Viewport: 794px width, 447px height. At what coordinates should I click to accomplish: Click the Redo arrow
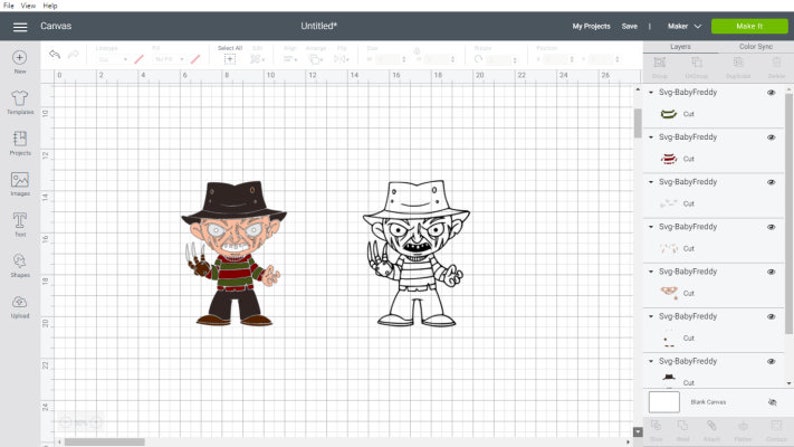[x=73, y=54]
